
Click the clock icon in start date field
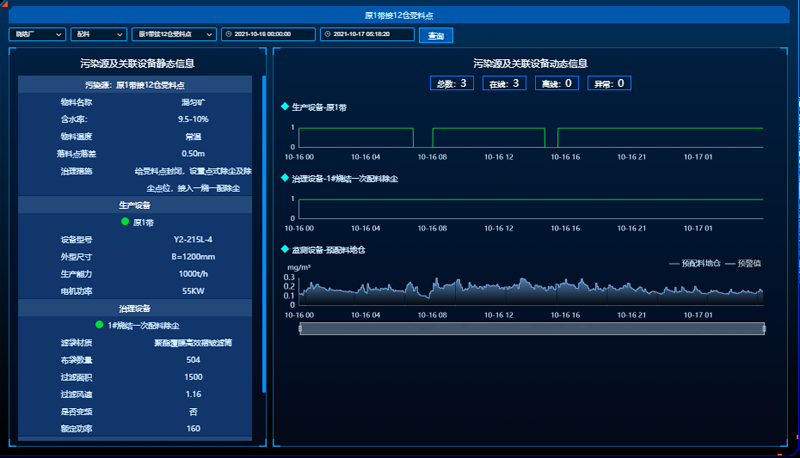tap(229, 34)
